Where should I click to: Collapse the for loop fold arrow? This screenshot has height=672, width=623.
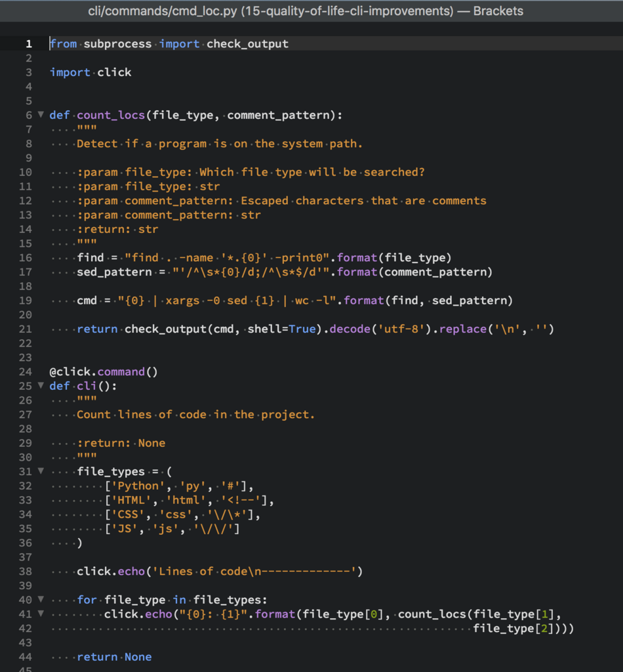tap(41, 599)
